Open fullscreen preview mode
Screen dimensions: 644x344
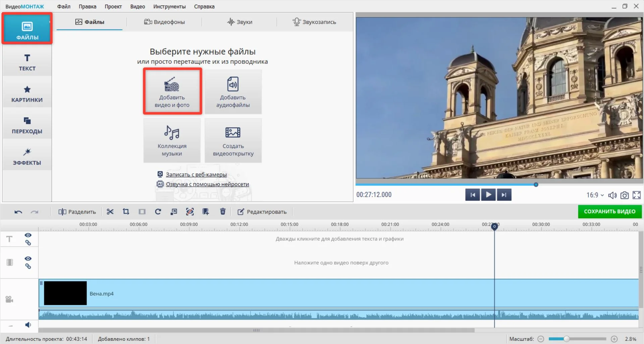click(x=636, y=195)
